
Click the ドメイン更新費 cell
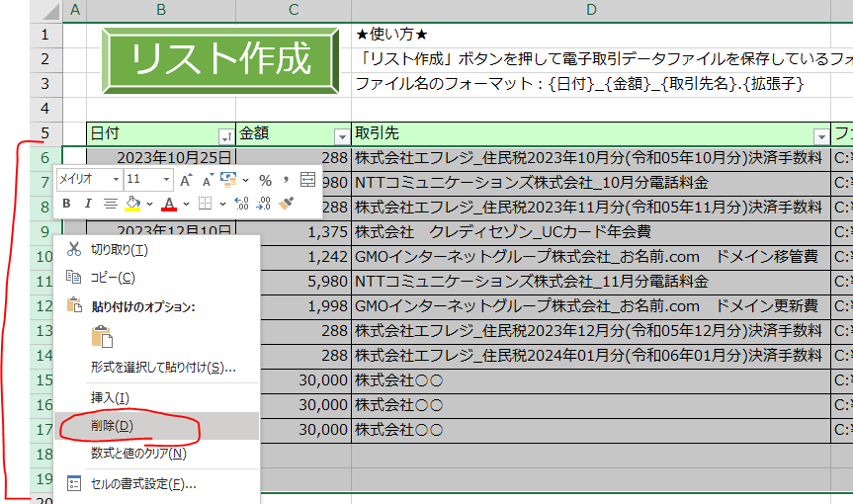(591, 306)
